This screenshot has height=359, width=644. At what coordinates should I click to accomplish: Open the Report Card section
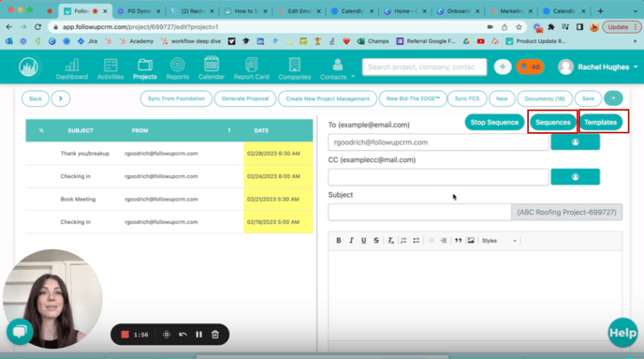pyautogui.click(x=251, y=68)
